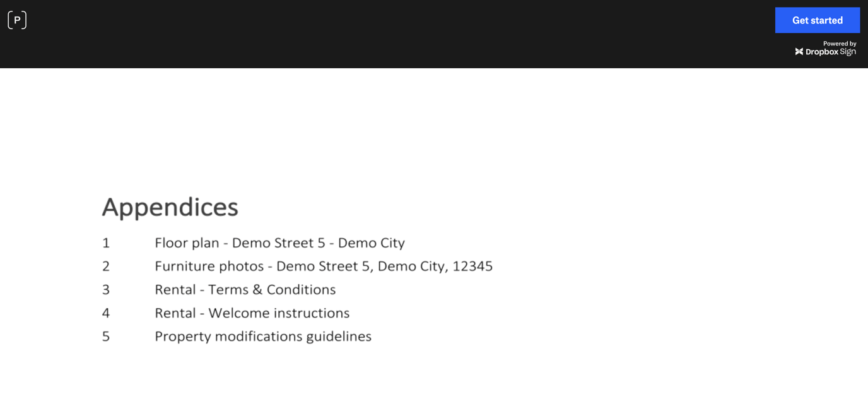Select the Dropbox Sign butterfly icon
The image size is (868, 396).
(x=799, y=52)
